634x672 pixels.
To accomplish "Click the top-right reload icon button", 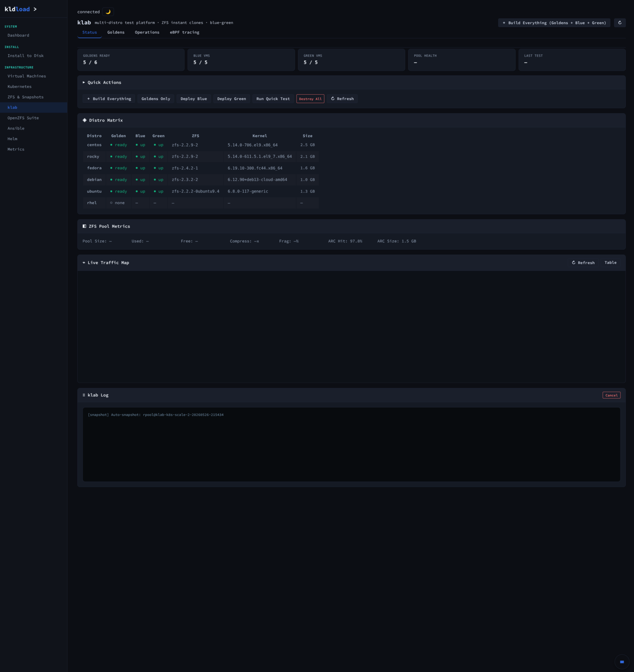I will coord(620,23).
